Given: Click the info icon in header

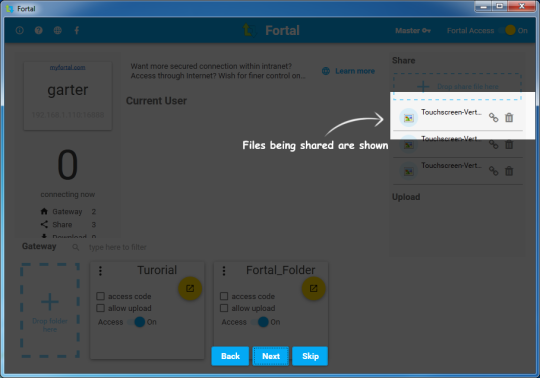Looking at the screenshot, I should point(20,30).
